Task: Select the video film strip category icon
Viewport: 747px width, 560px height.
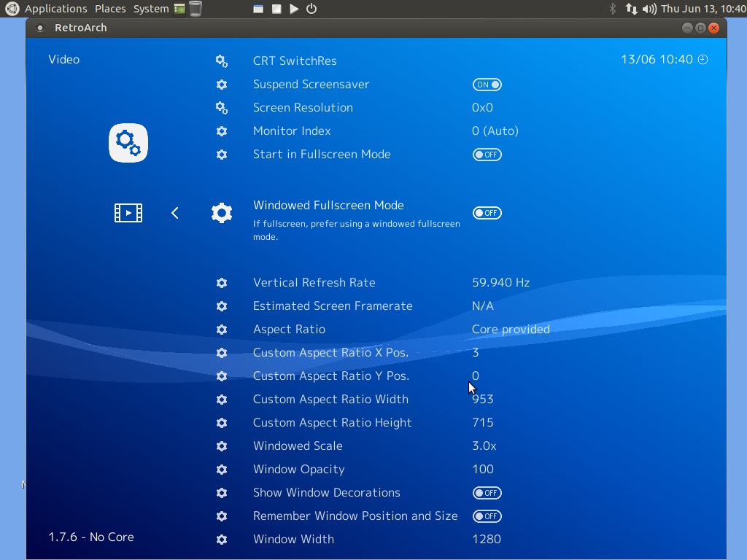Action: tap(128, 213)
